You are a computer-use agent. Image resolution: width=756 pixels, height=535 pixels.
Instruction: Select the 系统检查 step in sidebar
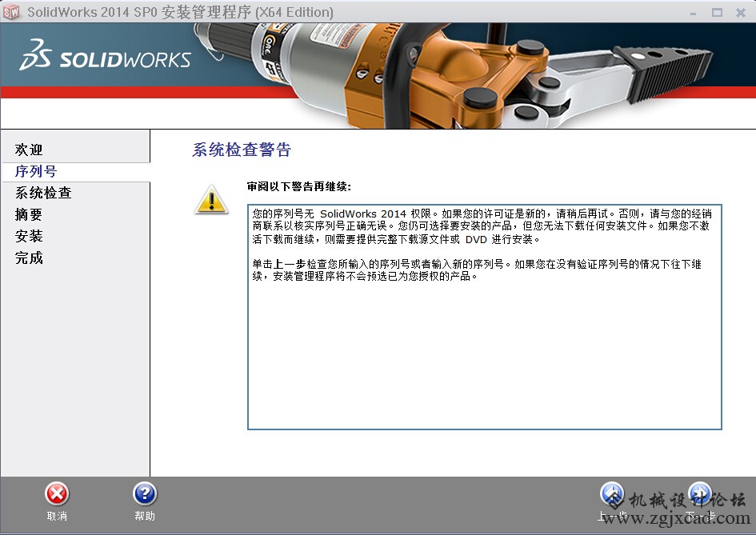(x=43, y=193)
